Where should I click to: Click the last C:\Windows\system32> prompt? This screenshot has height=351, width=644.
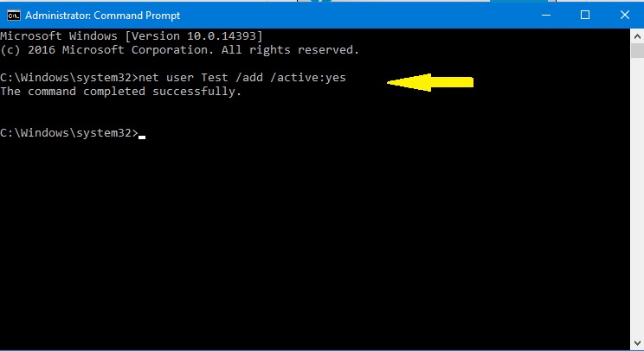pos(69,133)
